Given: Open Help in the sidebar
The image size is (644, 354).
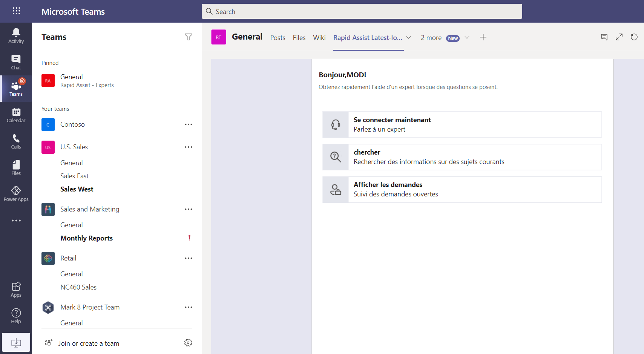Looking at the screenshot, I should point(16,316).
